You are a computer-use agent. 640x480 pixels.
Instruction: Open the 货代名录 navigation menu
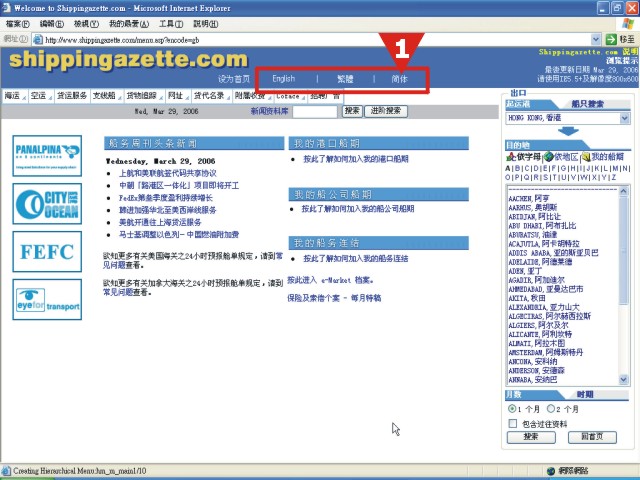(212, 96)
